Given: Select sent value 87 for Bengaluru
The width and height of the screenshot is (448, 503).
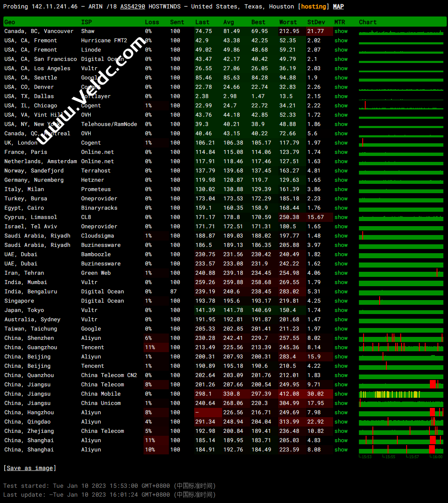Looking at the screenshot, I should tap(174, 292).
